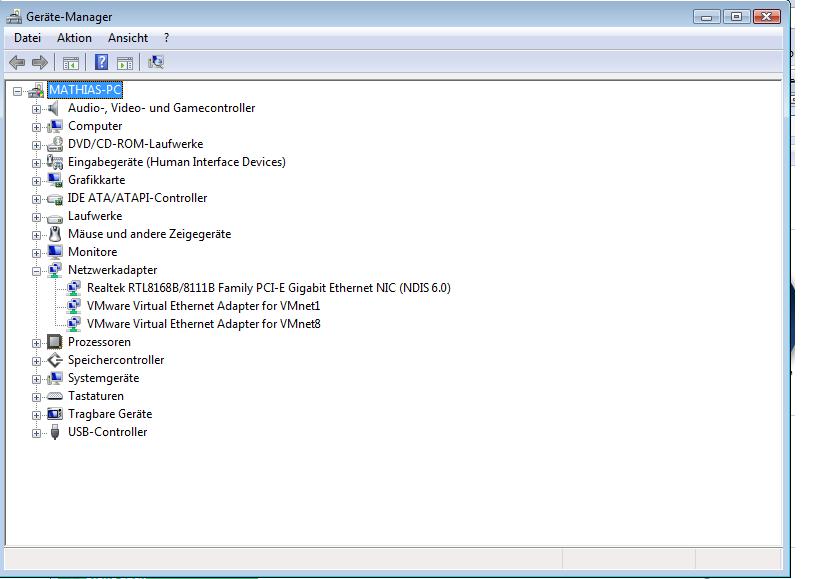
Task: Click the Tastaturen keyboard icon
Action: coord(55,396)
